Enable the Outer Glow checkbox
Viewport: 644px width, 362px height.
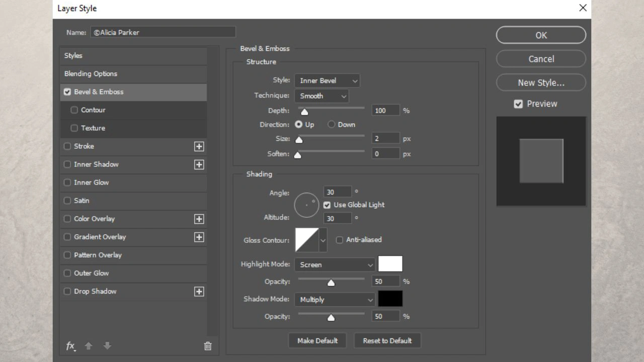(67, 273)
